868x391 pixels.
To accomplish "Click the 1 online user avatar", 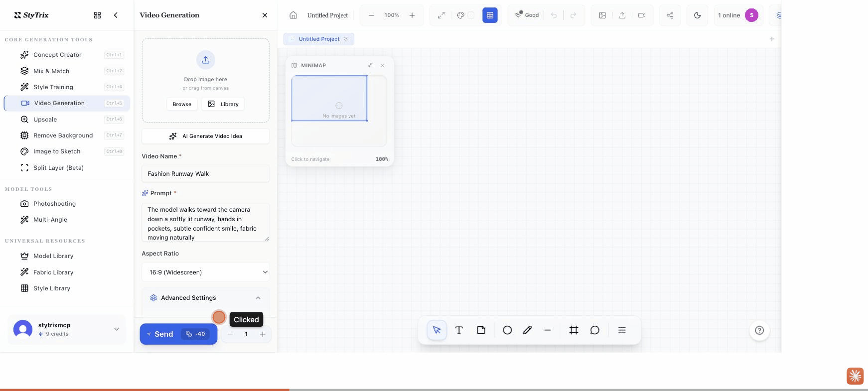I will (752, 15).
